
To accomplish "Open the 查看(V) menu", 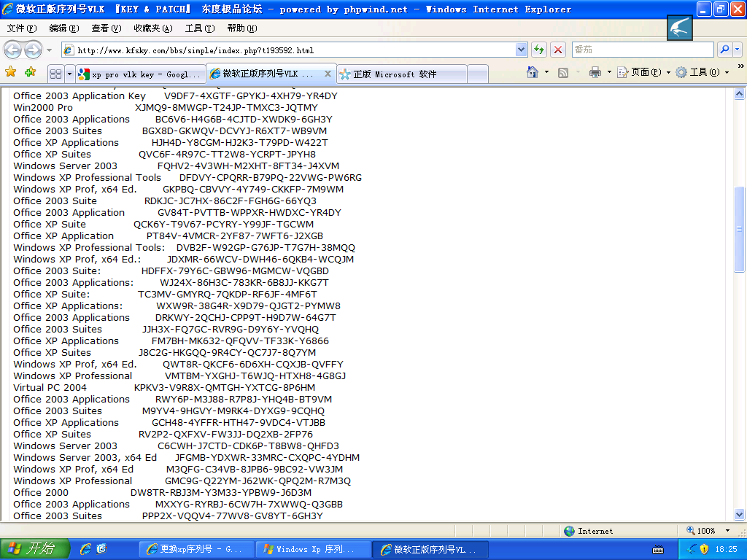I will pos(107,28).
